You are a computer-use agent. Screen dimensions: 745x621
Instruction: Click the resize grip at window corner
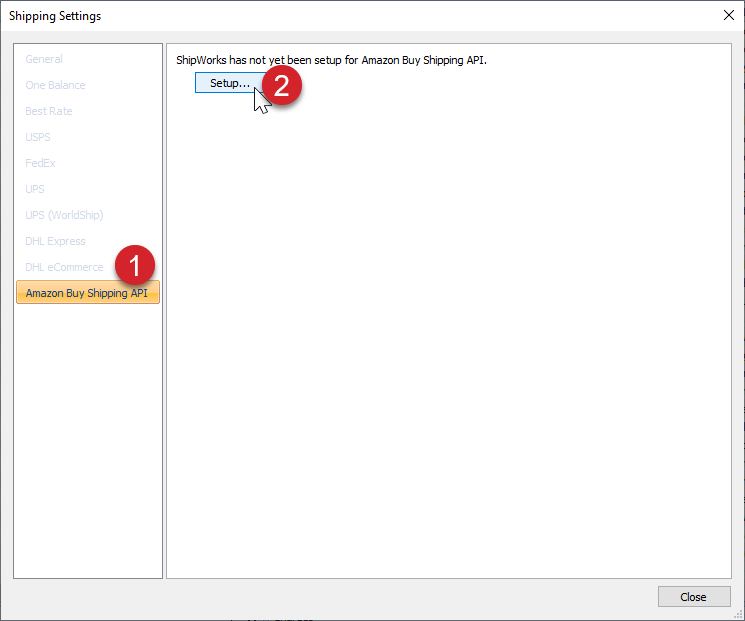[738, 615]
